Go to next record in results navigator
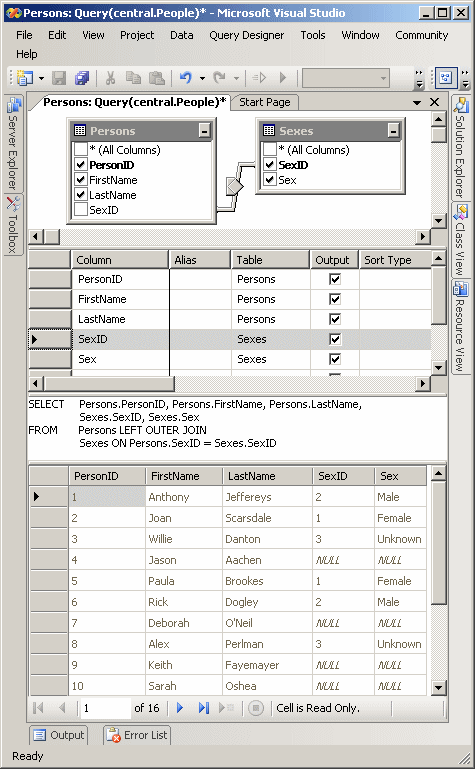Image resolution: width=475 pixels, height=769 pixels. (x=179, y=708)
